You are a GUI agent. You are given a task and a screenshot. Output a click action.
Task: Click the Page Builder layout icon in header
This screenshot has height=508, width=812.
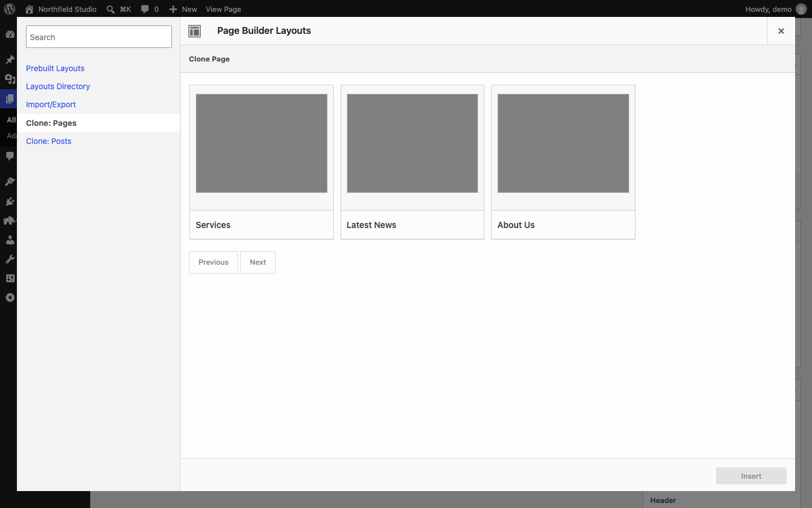pos(195,31)
